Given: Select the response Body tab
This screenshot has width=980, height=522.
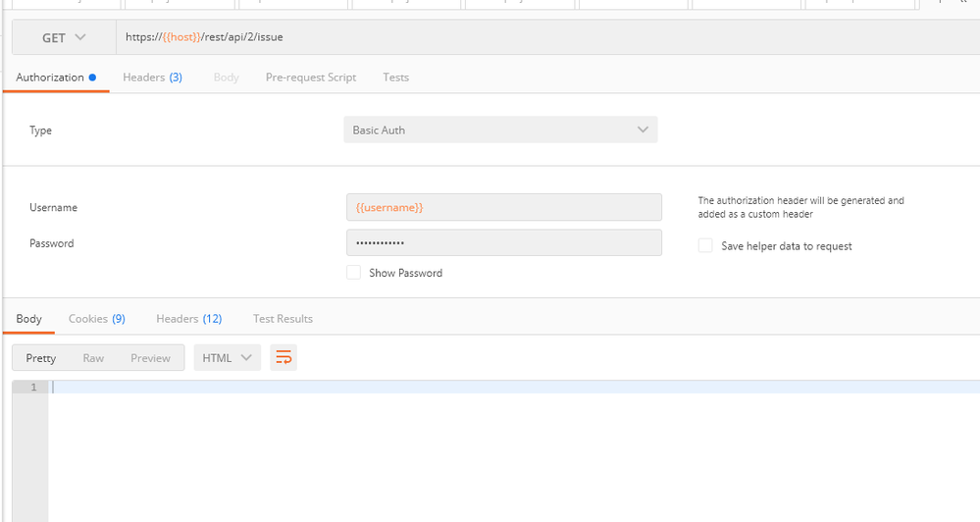Looking at the screenshot, I should point(28,319).
